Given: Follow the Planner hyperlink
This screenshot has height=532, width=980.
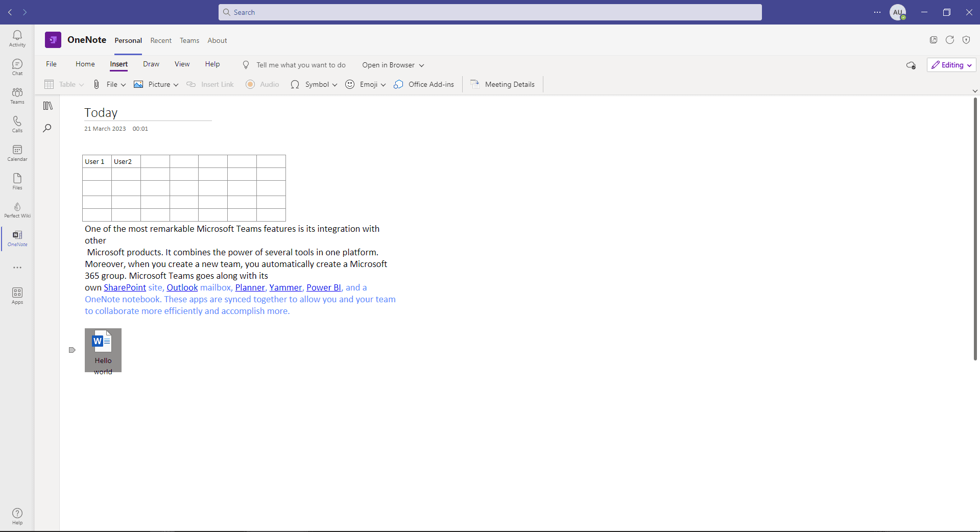Looking at the screenshot, I should pos(250,287).
